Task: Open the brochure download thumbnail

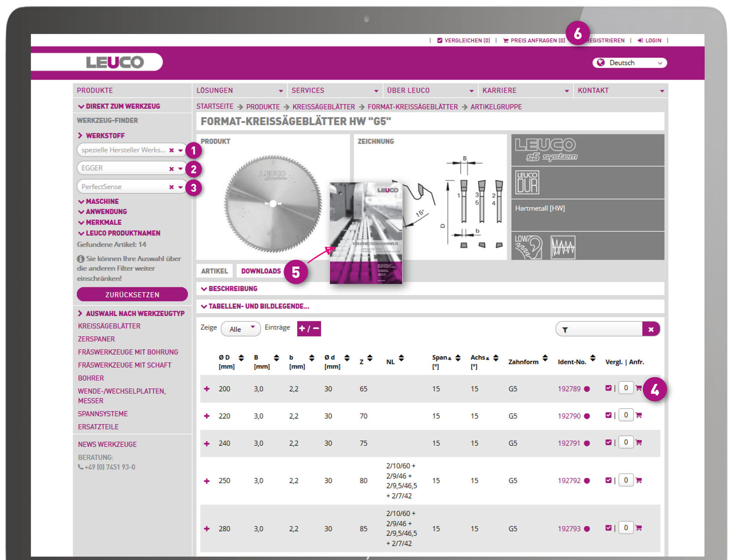Action: coord(366,233)
